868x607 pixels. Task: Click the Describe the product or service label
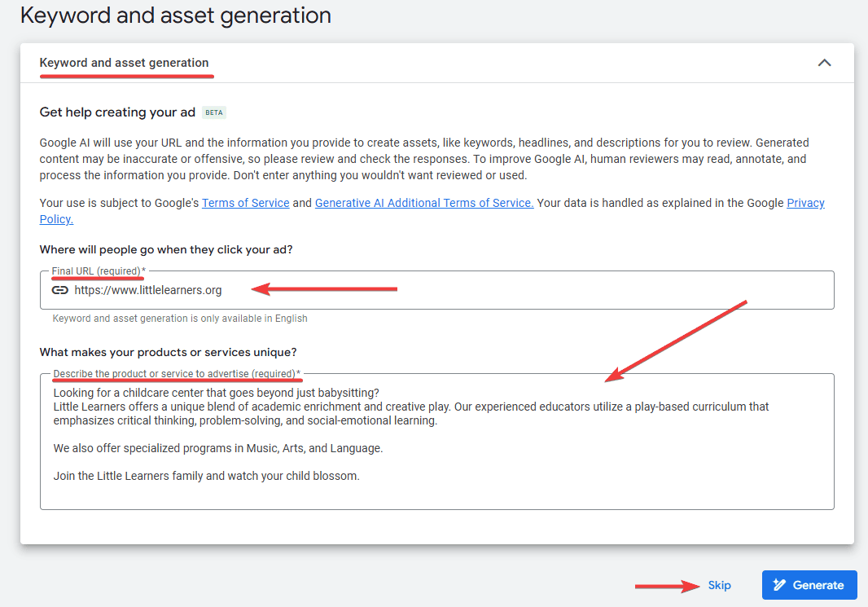click(177, 373)
